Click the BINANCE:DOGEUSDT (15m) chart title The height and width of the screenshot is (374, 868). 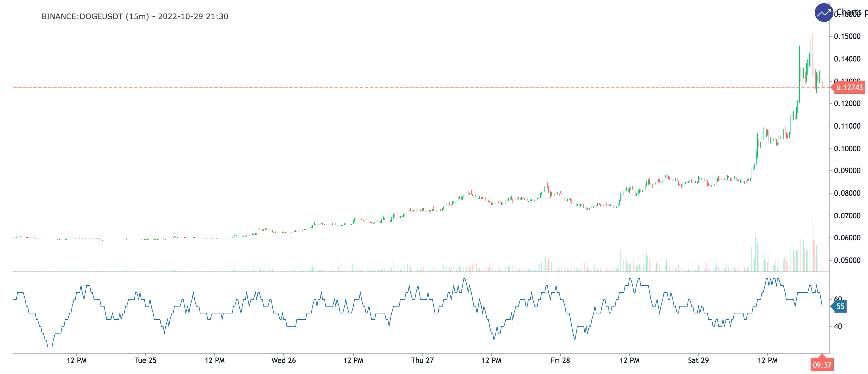(x=134, y=17)
